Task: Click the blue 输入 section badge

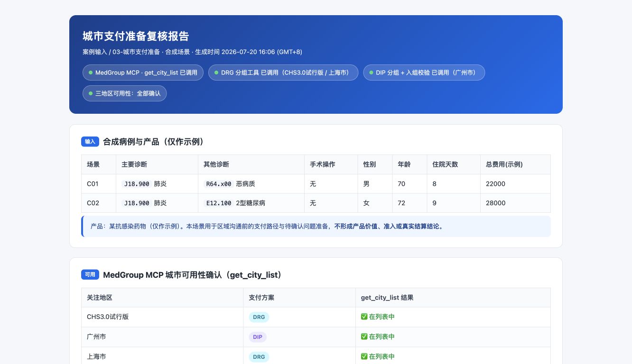Action: [90, 141]
